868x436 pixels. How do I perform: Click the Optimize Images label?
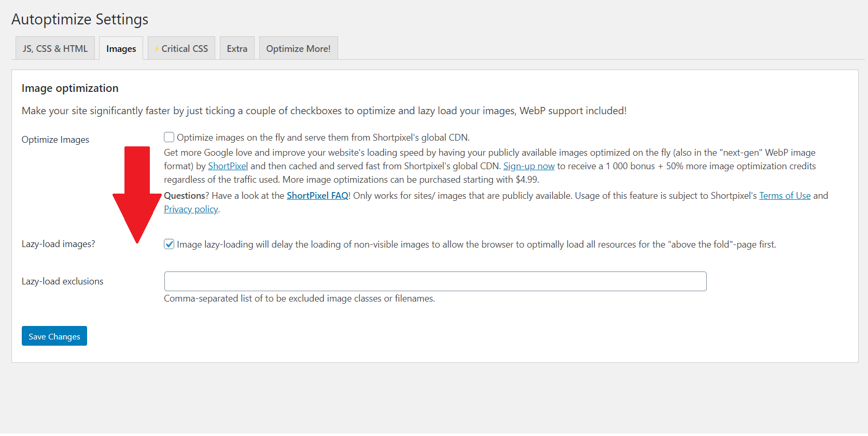tap(55, 139)
